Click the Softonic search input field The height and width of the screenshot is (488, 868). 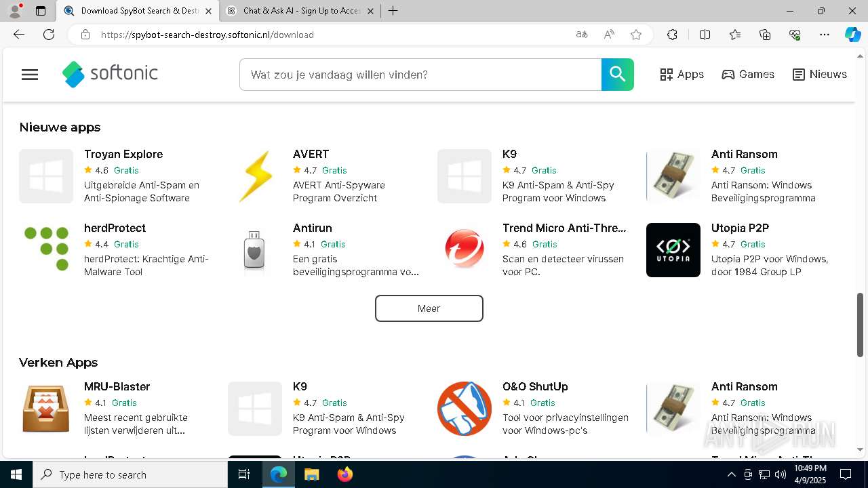pyautogui.click(x=420, y=75)
